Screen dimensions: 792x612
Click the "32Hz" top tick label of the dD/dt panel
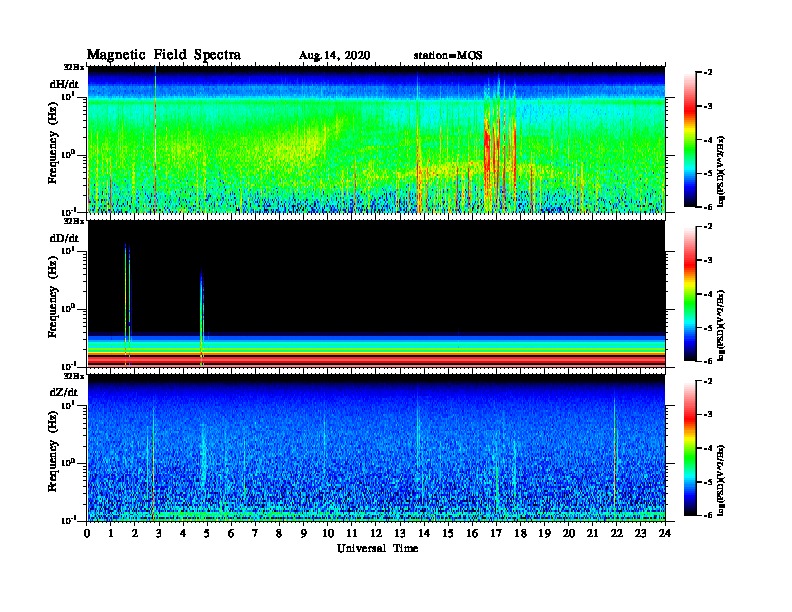click(74, 221)
